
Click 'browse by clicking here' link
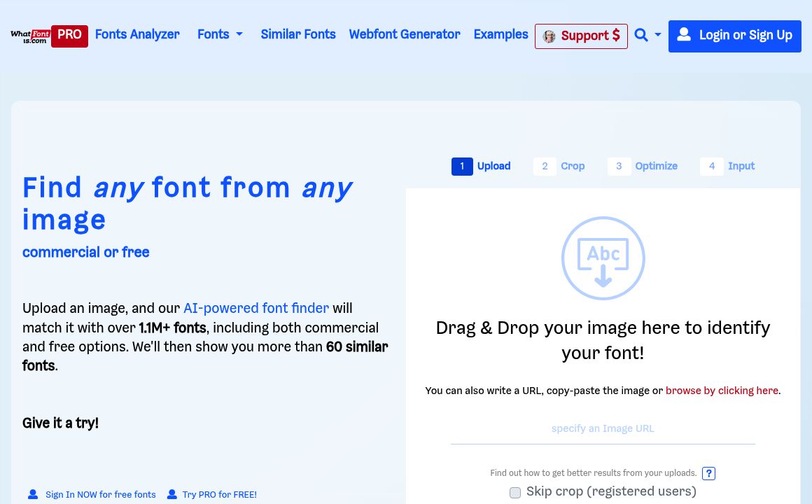tap(722, 391)
